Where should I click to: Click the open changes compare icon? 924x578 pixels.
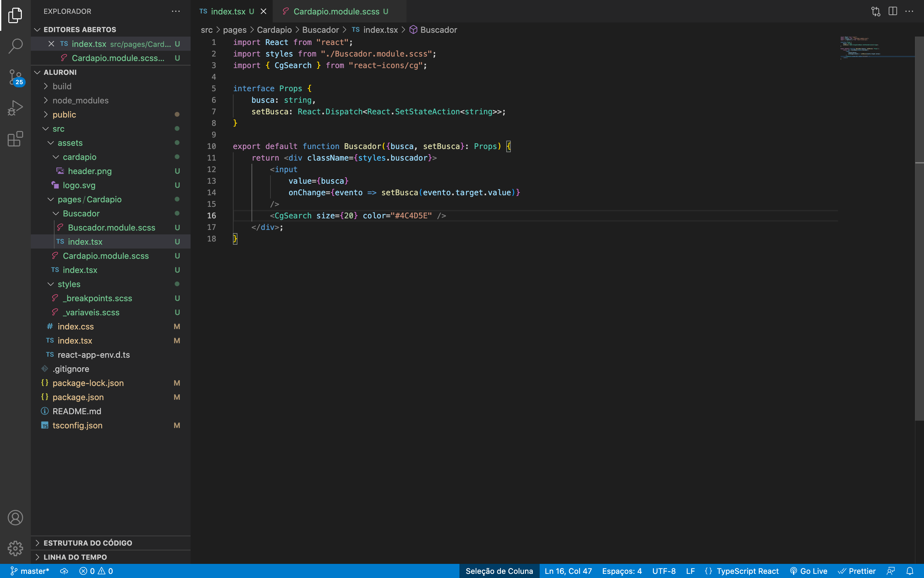tap(876, 12)
